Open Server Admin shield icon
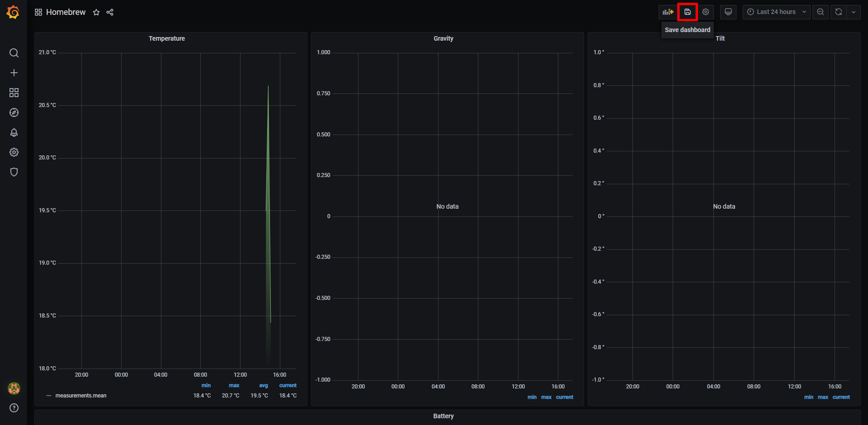 click(x=14, y=172)
